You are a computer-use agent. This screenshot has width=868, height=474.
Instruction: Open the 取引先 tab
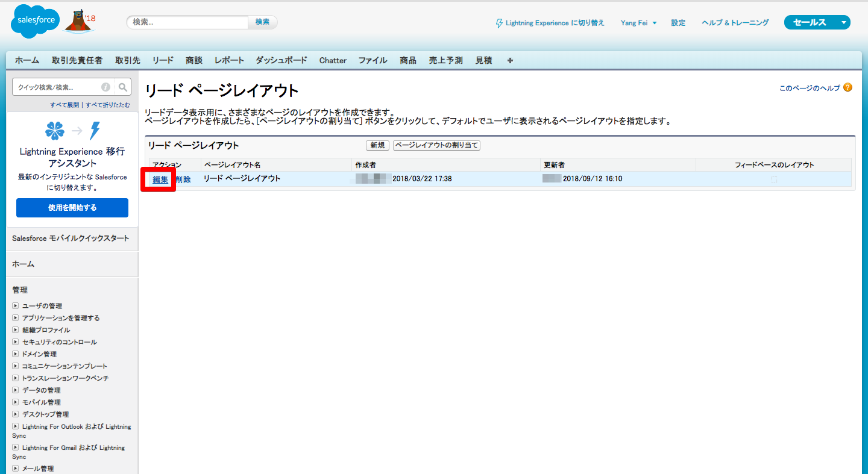[x=128, y=60]
